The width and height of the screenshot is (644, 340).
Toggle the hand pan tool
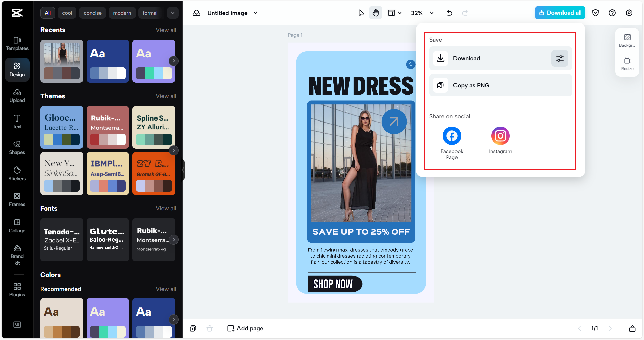376,13
